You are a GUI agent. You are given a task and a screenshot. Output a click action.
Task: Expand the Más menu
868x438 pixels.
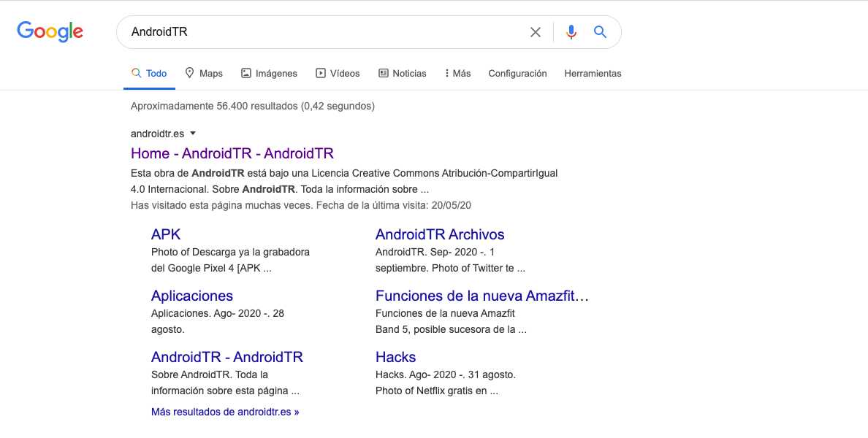[458, 73]
